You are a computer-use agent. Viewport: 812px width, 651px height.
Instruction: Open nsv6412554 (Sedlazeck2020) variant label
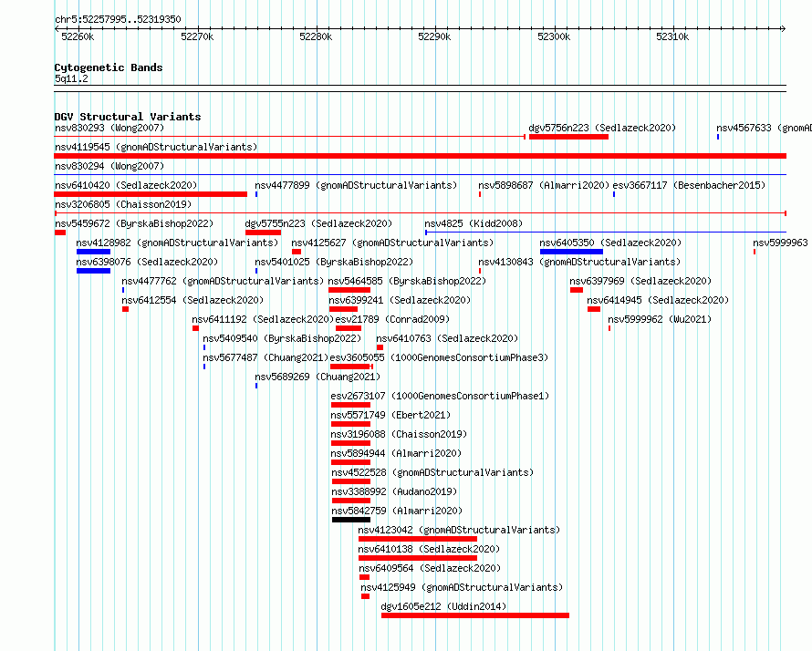(x=193, y=300)
